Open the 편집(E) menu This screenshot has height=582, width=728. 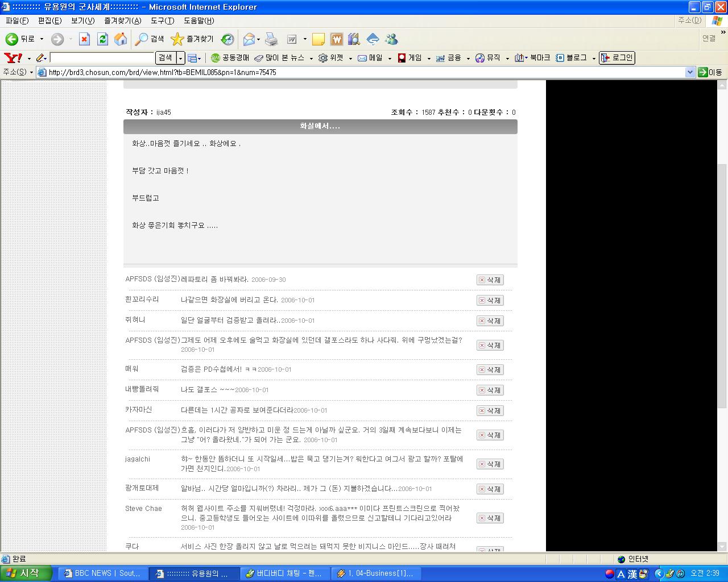[49, 20]
